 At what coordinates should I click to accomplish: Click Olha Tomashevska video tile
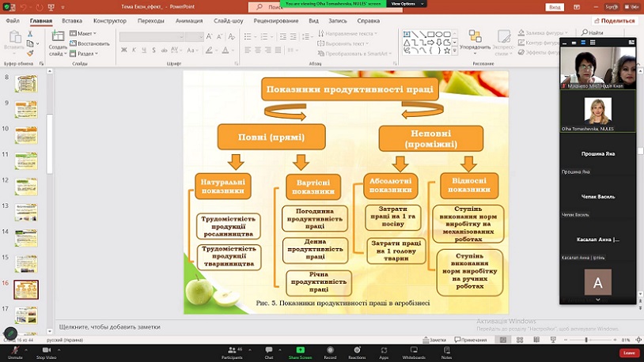597,111
